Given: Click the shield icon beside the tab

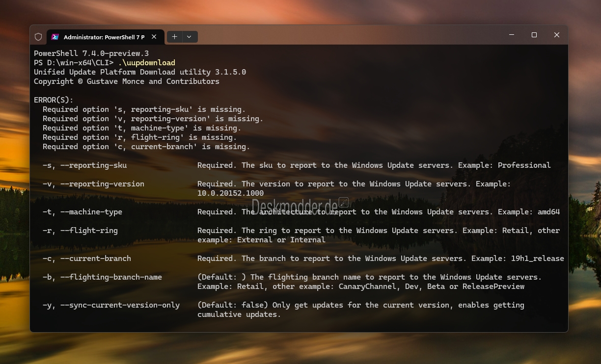Looking at the screenshot, I should [38, 37].
